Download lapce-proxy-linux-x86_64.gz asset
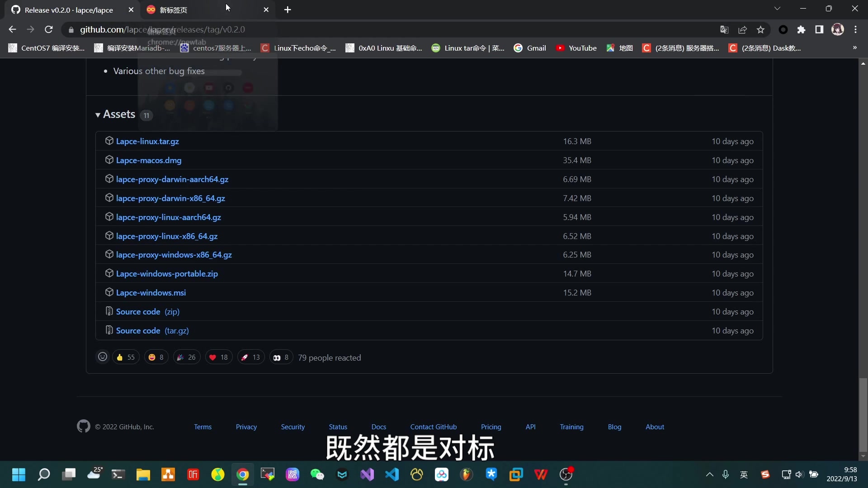 tap(166, 236)
